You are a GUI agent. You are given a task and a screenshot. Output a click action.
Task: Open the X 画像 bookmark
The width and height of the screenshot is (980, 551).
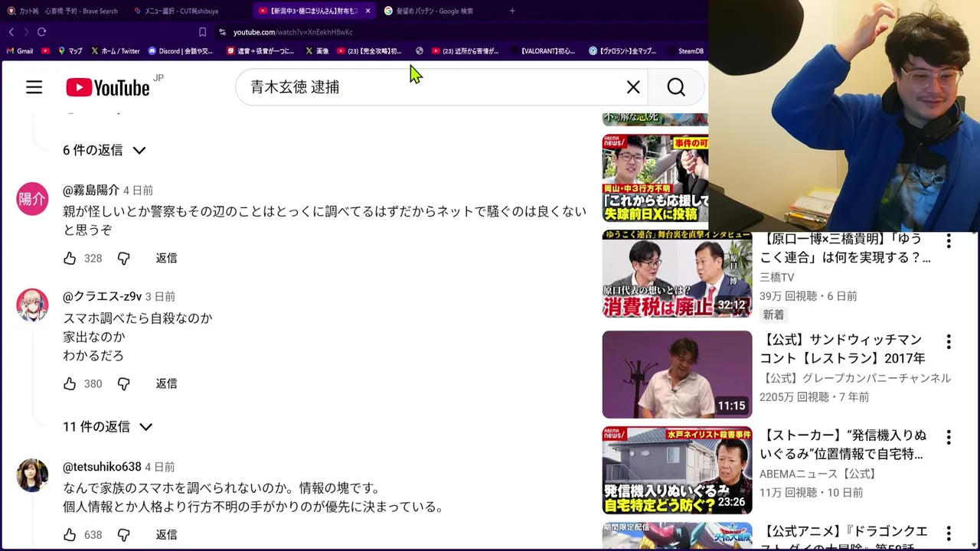click(317, 51)
